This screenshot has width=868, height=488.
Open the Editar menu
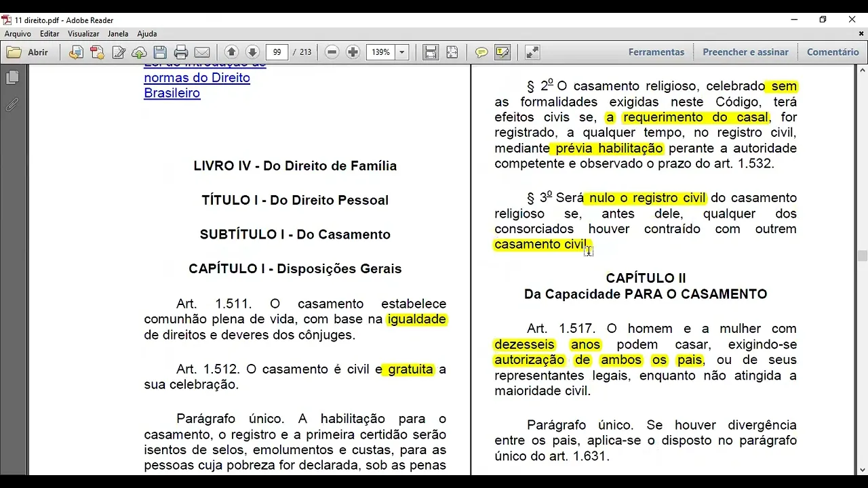[50, 33]
